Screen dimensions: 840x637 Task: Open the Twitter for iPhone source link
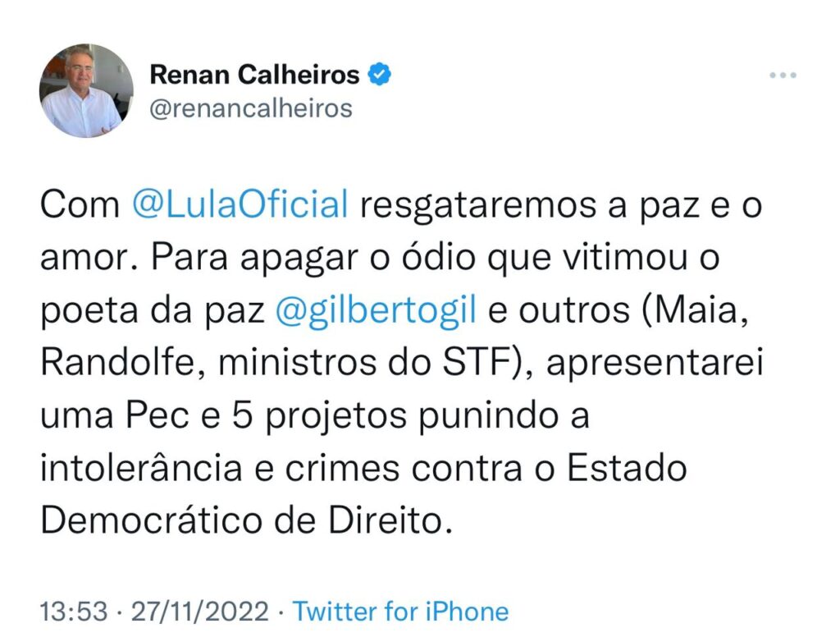coord(401,612)
